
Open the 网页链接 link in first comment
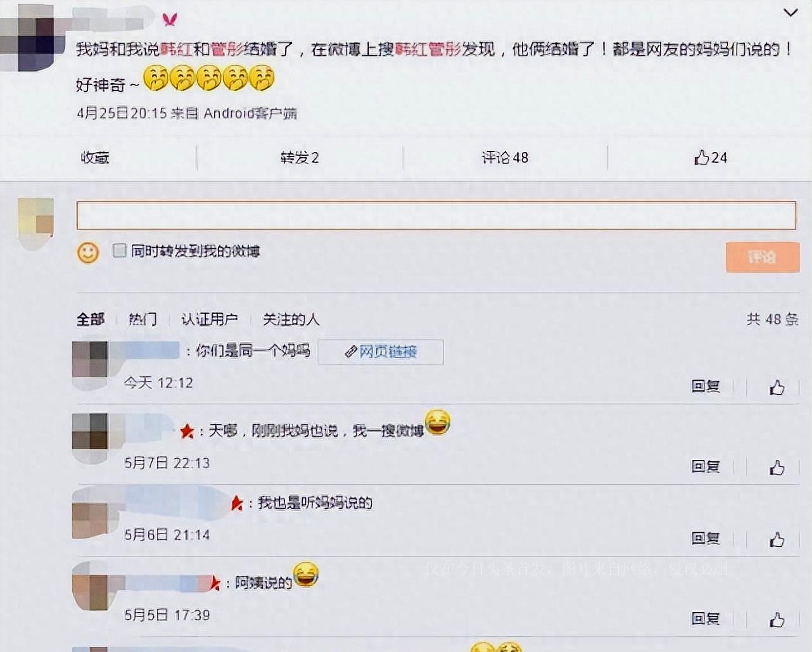pyautogui.click(x=381, y=352)
